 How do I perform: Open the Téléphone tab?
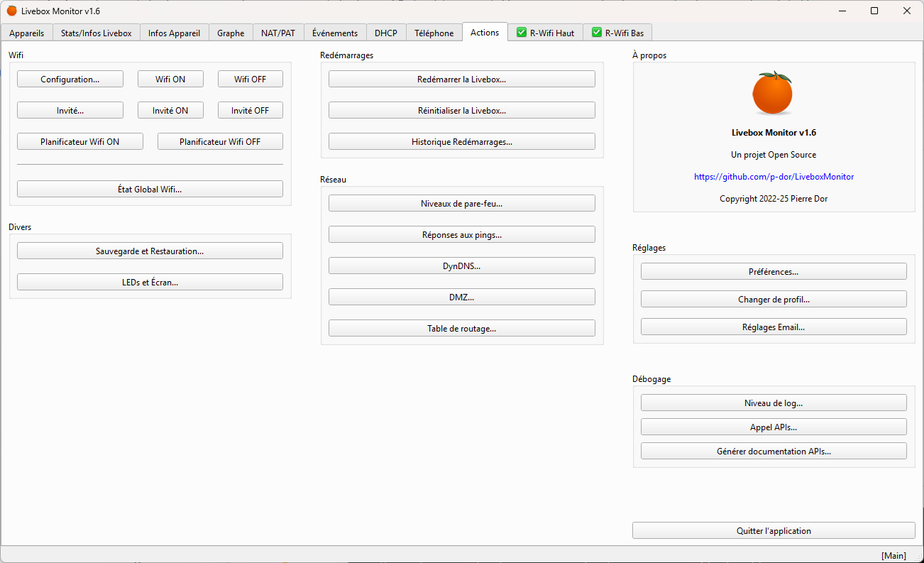(434, 33)
